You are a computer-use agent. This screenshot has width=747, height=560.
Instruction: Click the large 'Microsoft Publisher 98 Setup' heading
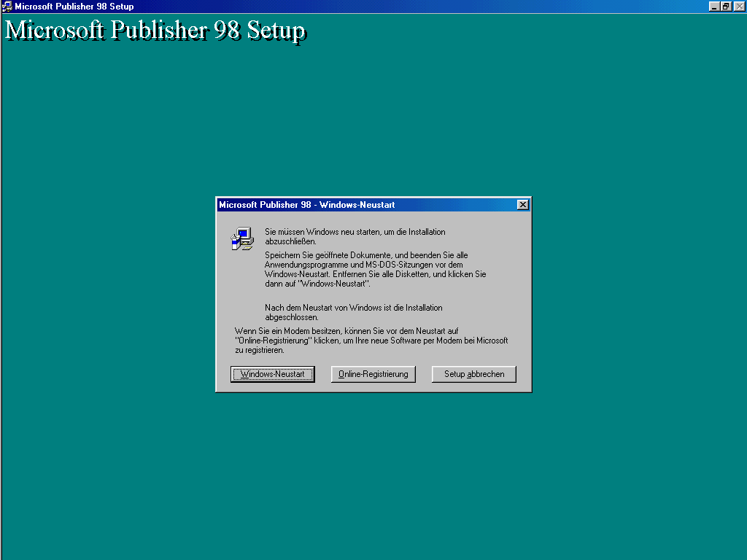pos(155,31)
